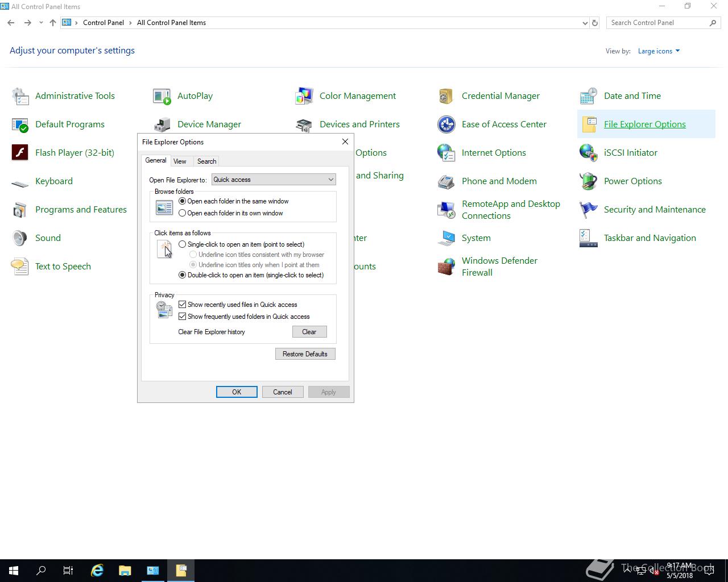The width and height of the screenshot is (728, 582).
Task: Expand the Open File Explorer to dropdown
Action: 274,180
